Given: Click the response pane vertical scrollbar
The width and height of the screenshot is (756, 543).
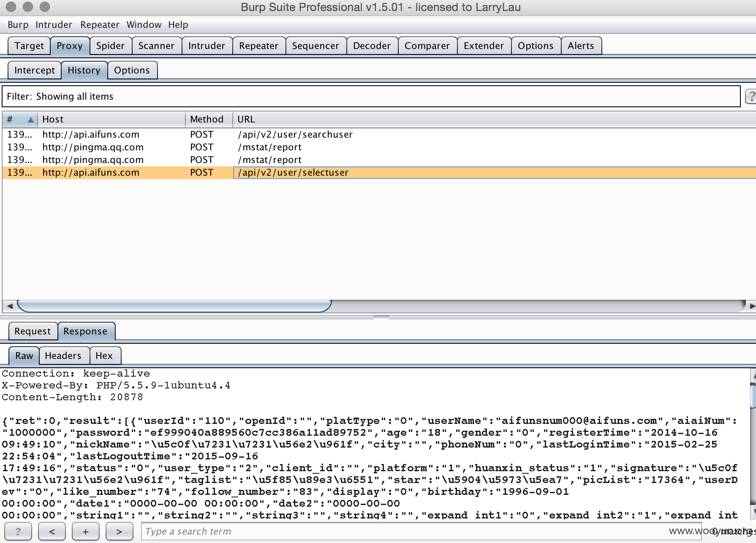Looking at the screenshot, I should pyautogui.click(x=753, y=443).
